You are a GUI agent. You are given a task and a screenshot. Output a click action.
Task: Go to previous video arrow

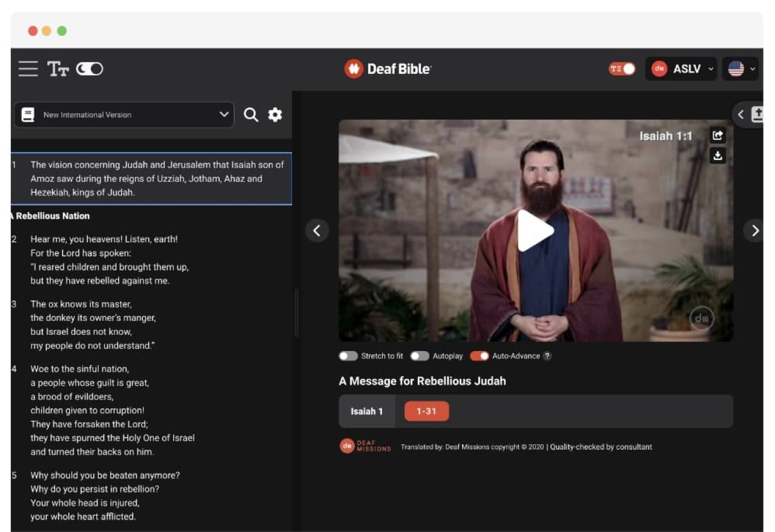point(317,230)
